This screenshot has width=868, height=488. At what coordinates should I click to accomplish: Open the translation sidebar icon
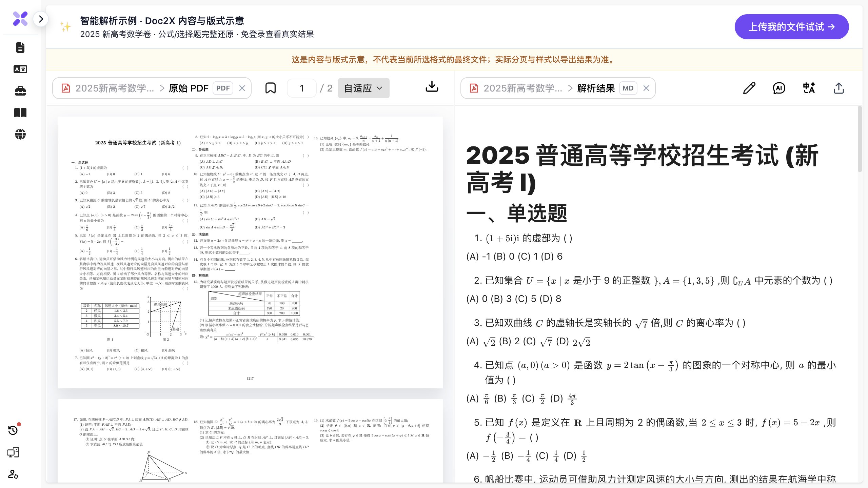click(x=20, y=69)
